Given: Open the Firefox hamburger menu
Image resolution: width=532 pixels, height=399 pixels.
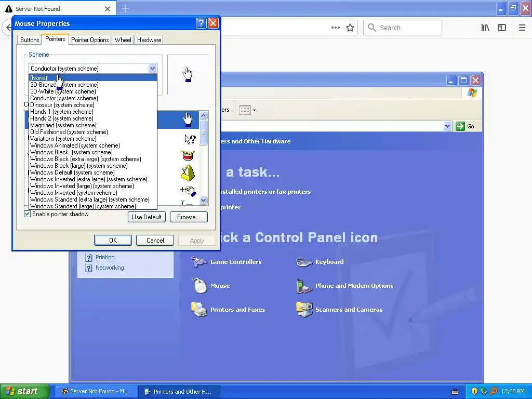Looking at the screenshot, I should 522,28.
